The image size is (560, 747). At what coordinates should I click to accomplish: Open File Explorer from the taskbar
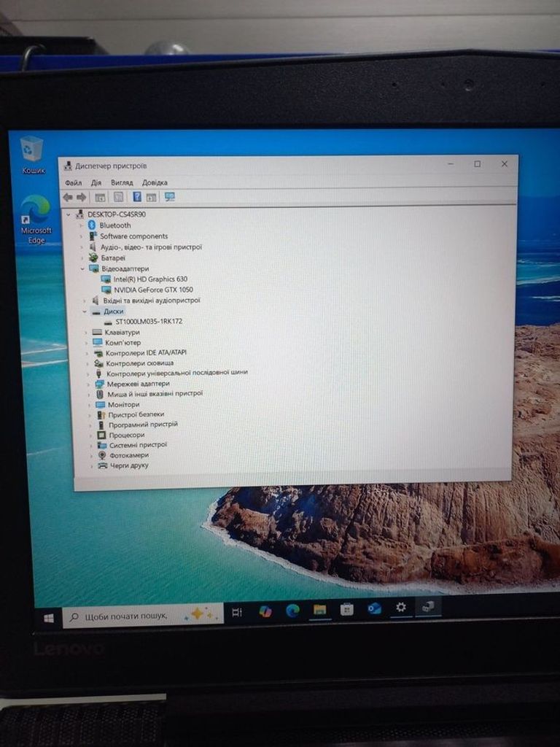[x=319, y=610]
